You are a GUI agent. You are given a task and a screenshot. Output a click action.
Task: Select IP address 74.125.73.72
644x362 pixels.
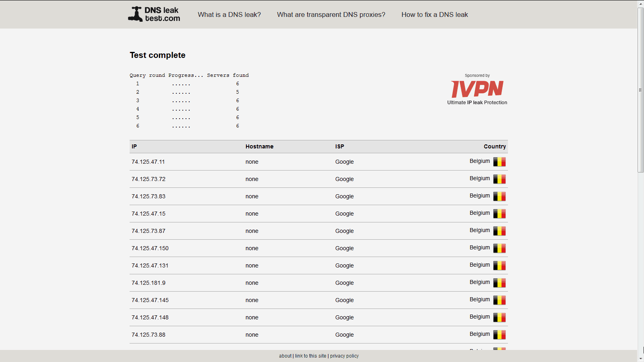(149, 179)
